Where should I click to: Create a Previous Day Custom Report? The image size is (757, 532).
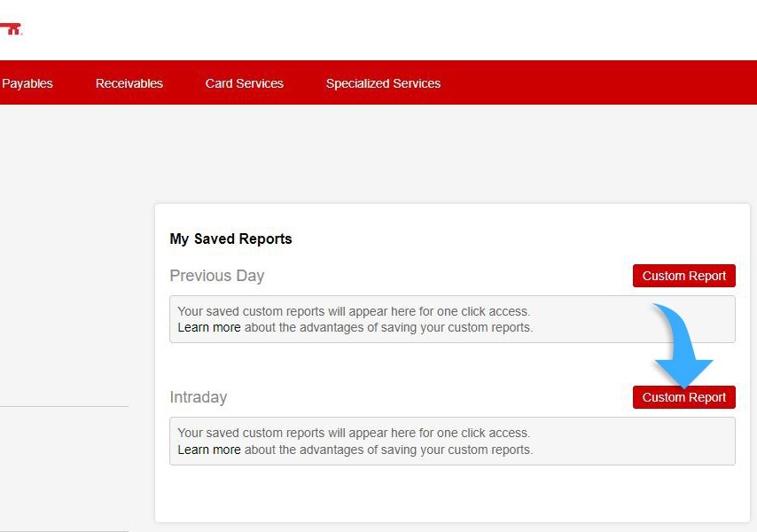[x=683, y=276]
